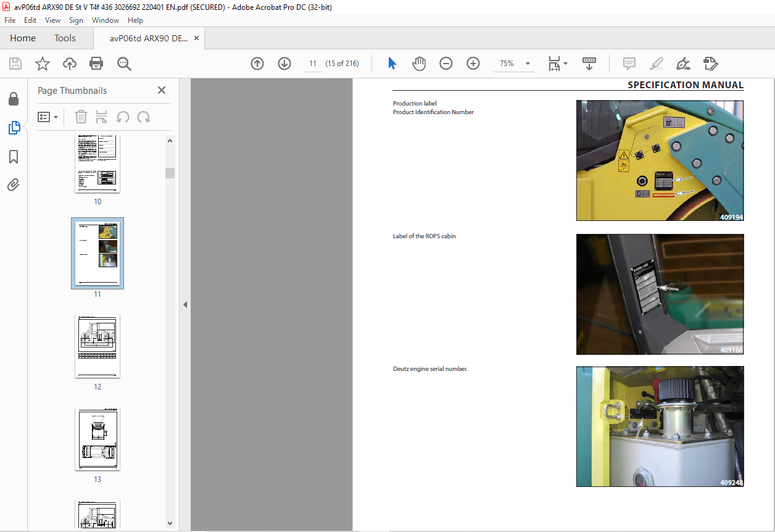Click the Redact/stamp tool icon in toolbar
Image resolution: width=775 pixels, height=532 pixels.
coord(710,64)
